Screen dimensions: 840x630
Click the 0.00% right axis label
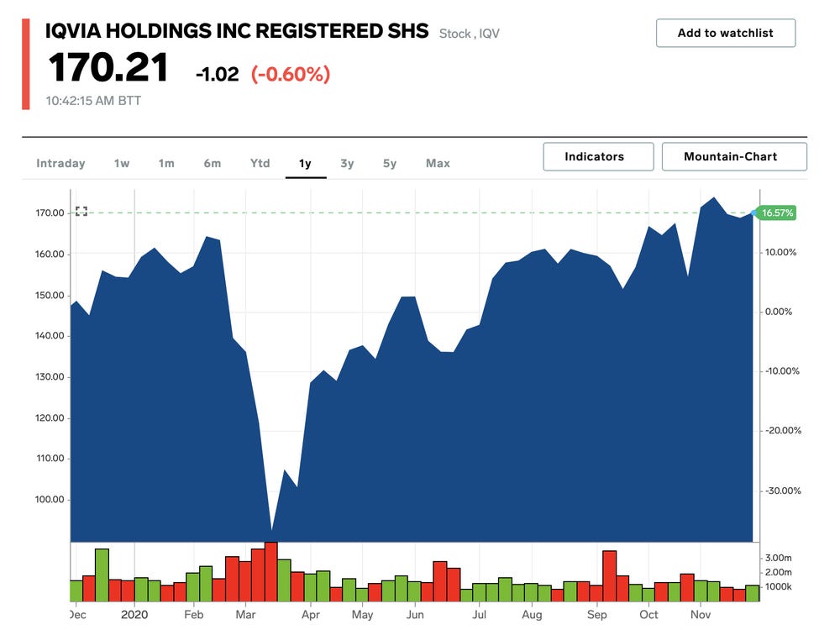coord(779,312)
